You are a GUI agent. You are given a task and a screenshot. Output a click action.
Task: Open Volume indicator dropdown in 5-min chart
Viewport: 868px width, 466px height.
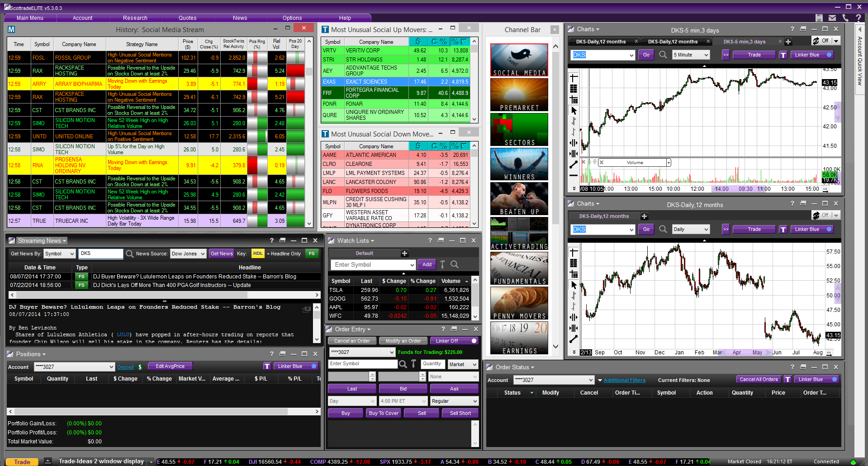tap(669, 163)
